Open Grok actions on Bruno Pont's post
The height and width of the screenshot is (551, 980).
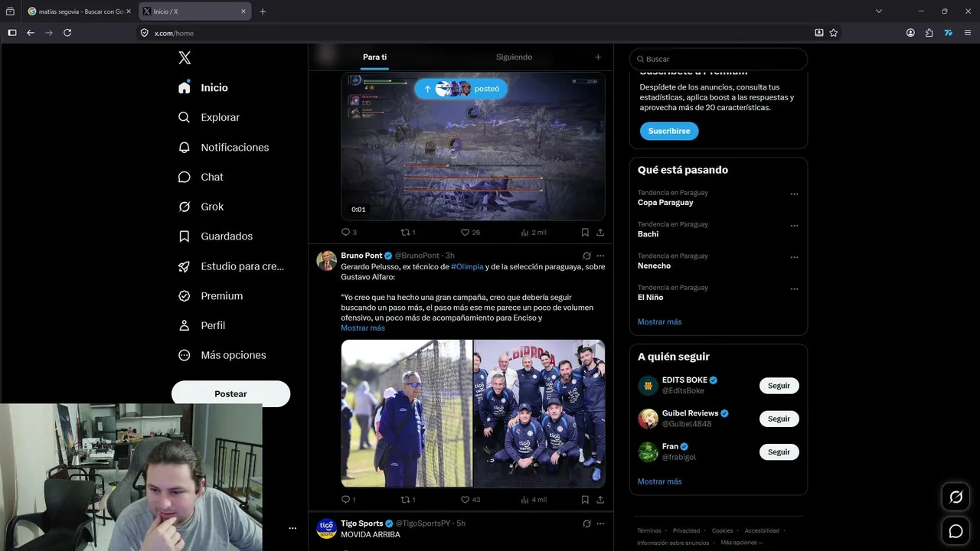pos(586,256)
